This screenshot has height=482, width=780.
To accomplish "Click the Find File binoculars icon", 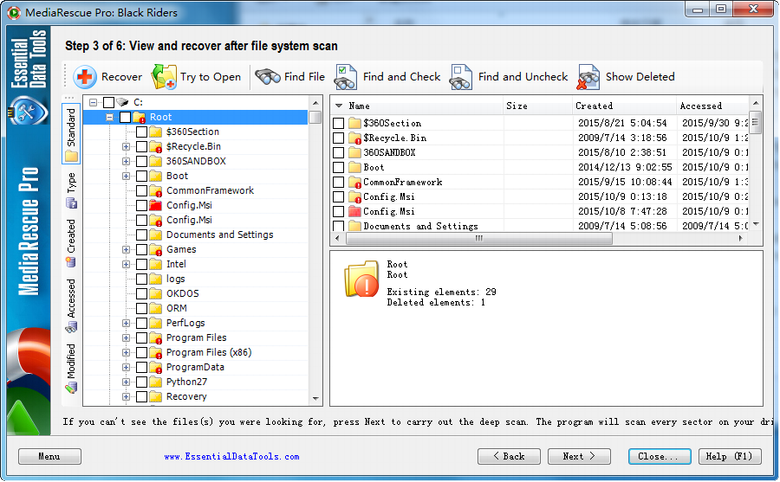I will [x=267, y=77].
